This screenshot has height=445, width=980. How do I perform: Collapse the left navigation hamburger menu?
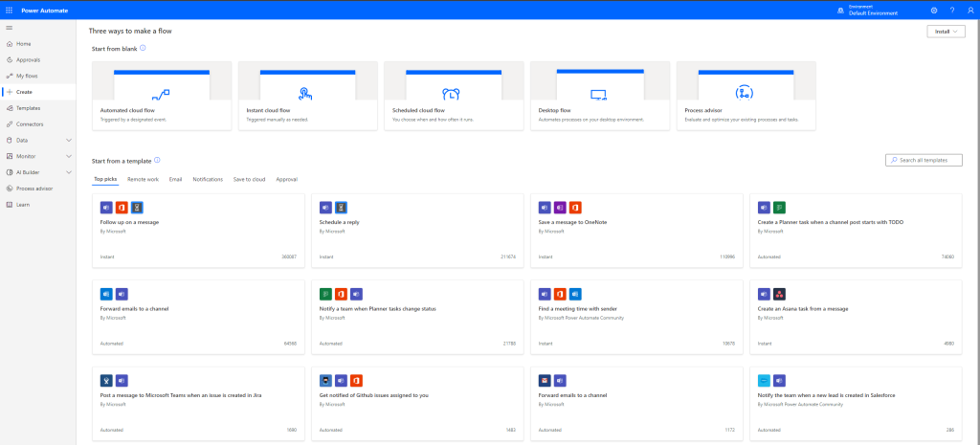click(x=9, y=28)
